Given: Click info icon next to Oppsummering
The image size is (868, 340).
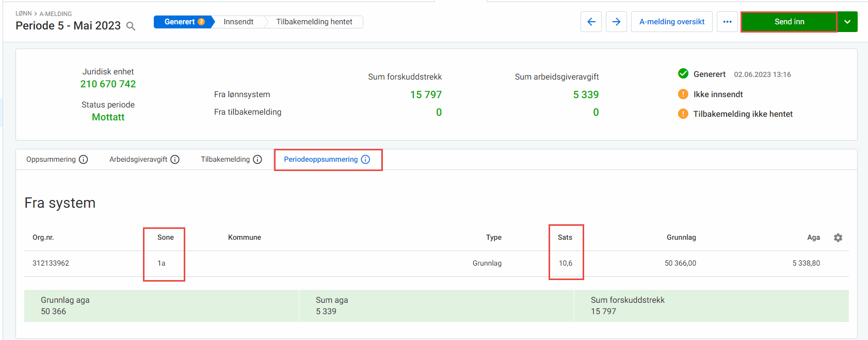Looking at the screenshot, I should (x=84, y=160).
